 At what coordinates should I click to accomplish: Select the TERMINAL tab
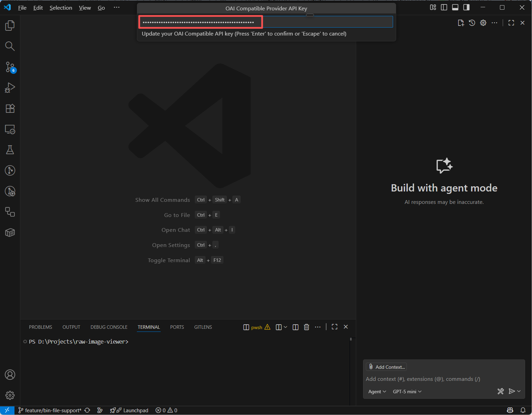tap(149, 327)
